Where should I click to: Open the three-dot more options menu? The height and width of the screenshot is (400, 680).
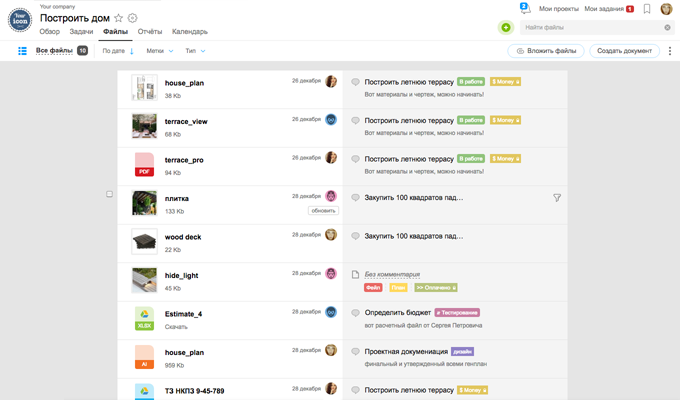point(670,51)
